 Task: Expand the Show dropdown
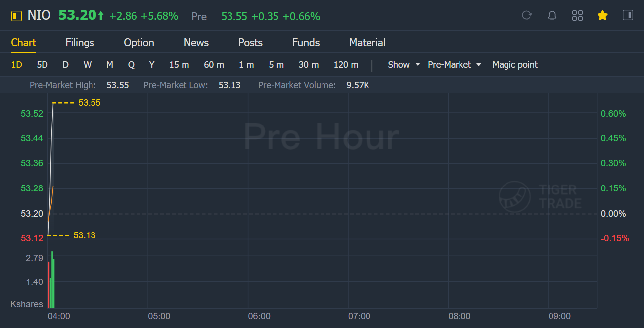(x=404, y=65)
